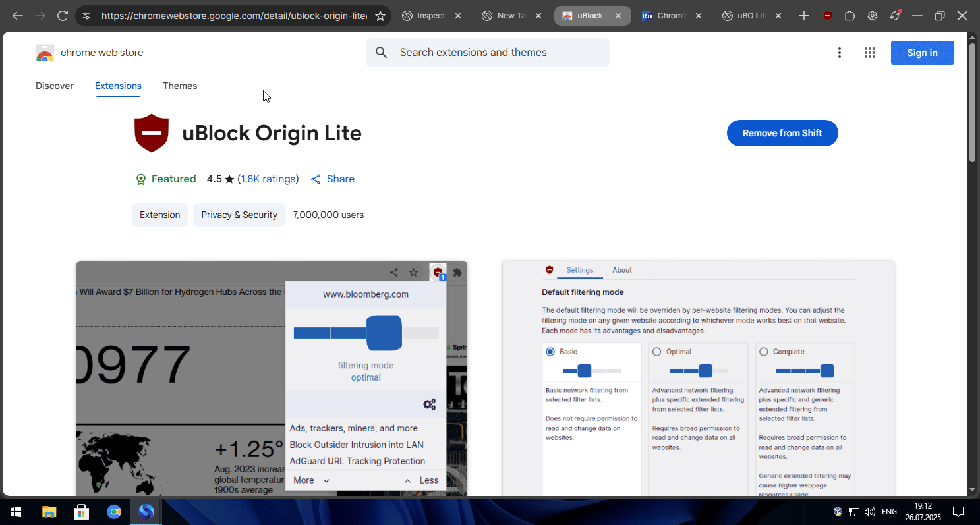Click Remove from Shift button
The width and height of the screenshot is (980, 525).
click(x=782, y=133)
